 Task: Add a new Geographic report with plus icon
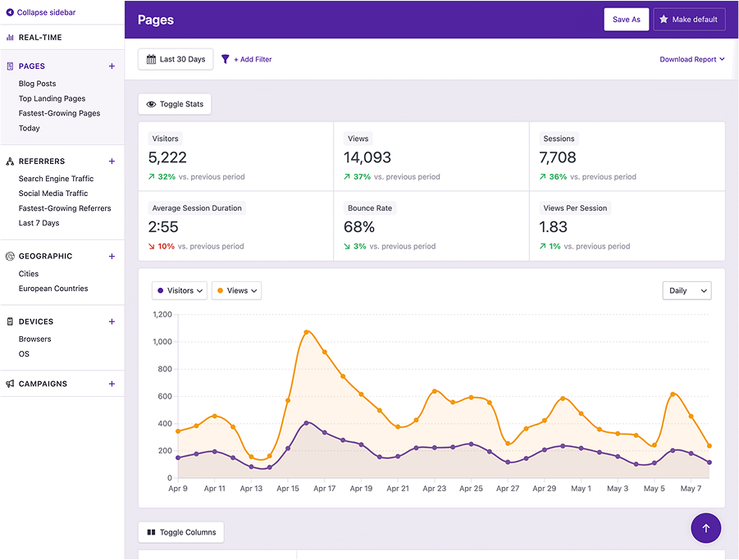[x=112, y=257]
